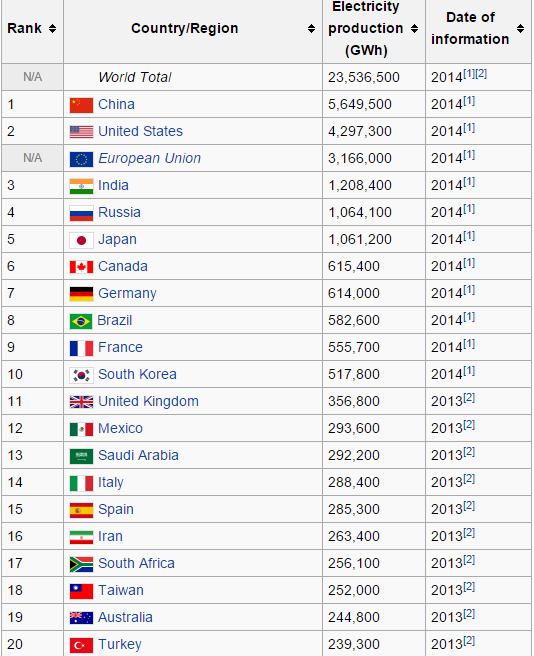
Task: Open the European Union link
Action: pos(149,158)
